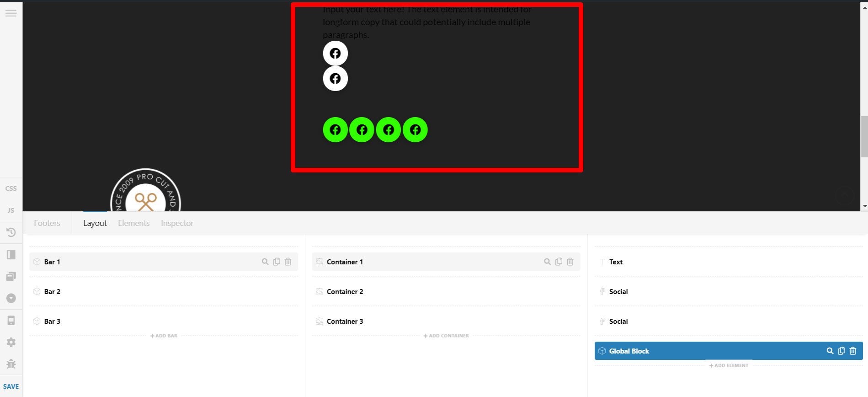Click Add Container
868x397 pixels.
446,336
